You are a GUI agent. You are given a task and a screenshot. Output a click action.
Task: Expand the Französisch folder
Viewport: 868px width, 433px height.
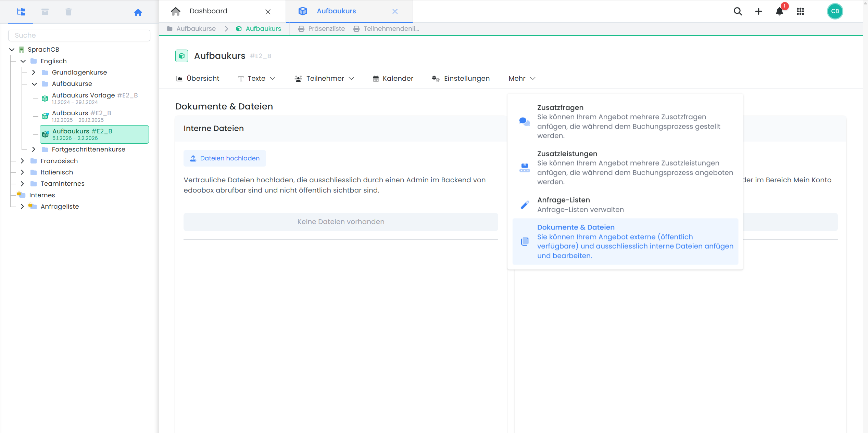[x=22, y=161]
